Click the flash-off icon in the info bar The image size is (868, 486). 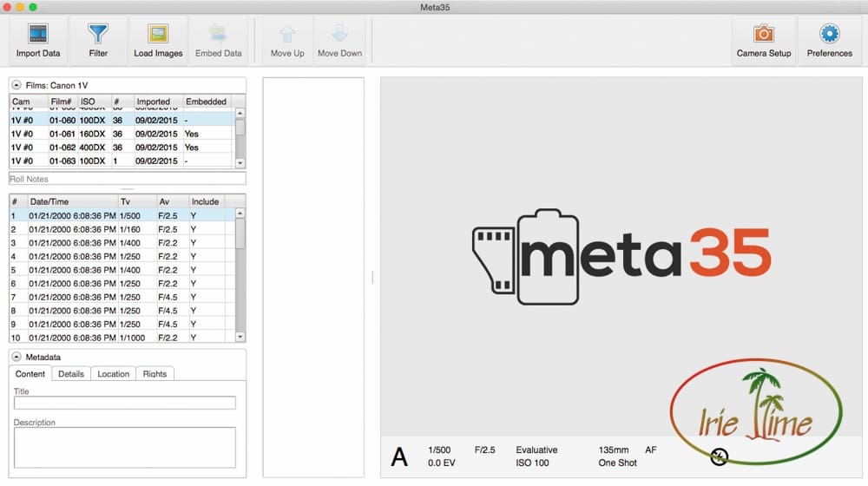pos(719,456)
